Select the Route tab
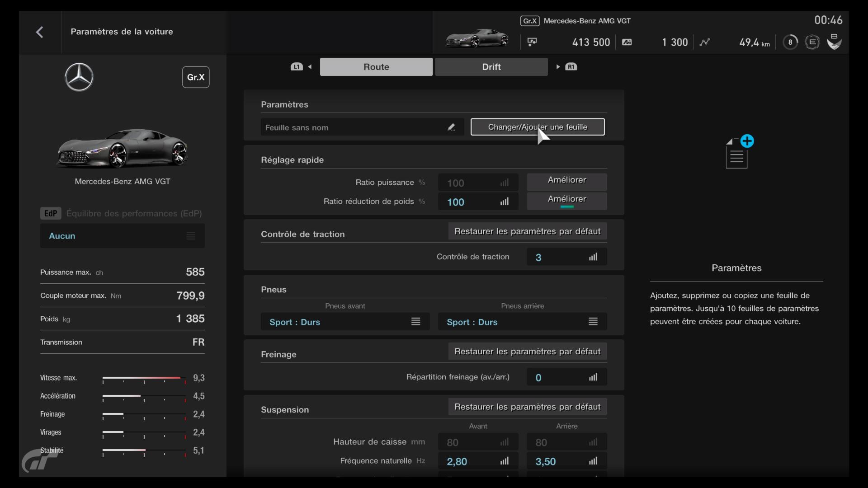This screenshot has width=868, height=488. click(x=376, y=67)
